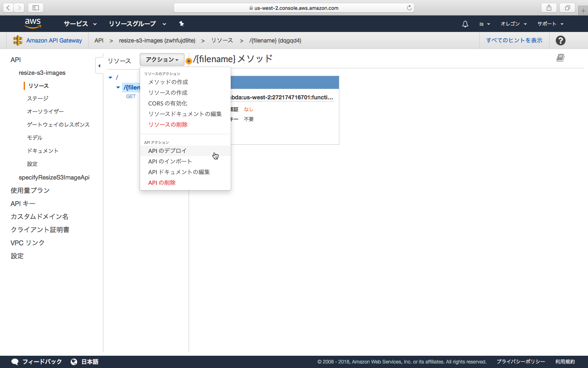This screenshot has width=588, height=368.
Task: Choose メソッドの作成 from the menu
Action: (x=185, y=82)
